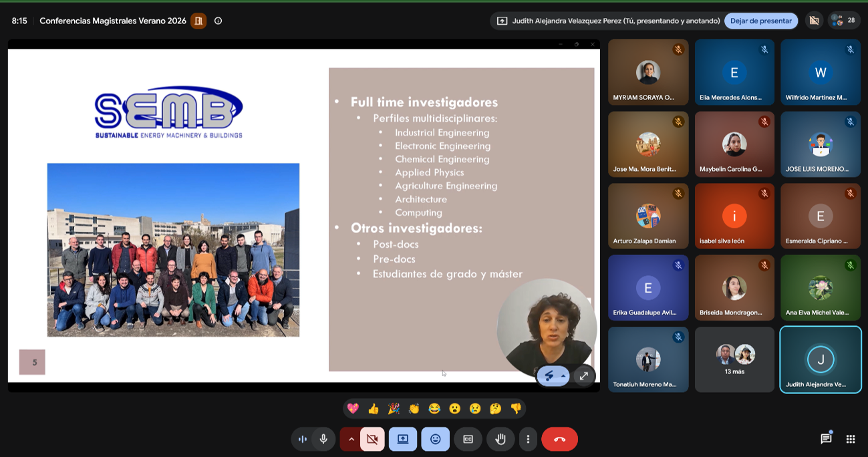Send a laughing-with-tears reaction

[x=434, y=408]
